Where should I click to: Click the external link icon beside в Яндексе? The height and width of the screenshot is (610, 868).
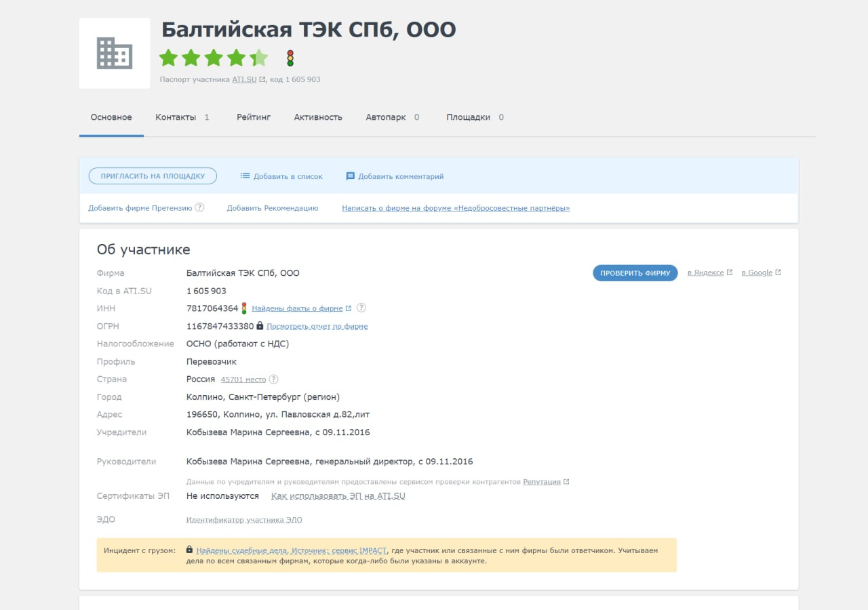[730, 272]
